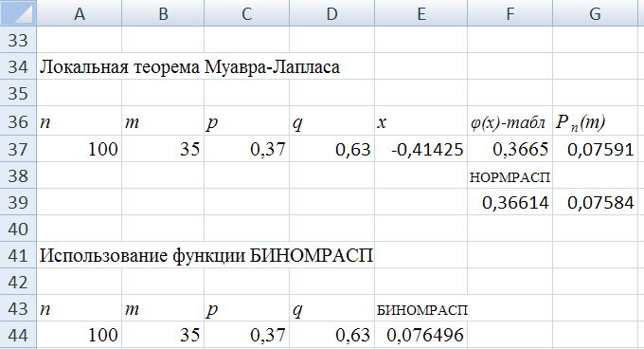Image resolution: width=644 pixels, height=349 pixels.
Task: Click cell with 'p' in row 36
Action: point(247,120)
